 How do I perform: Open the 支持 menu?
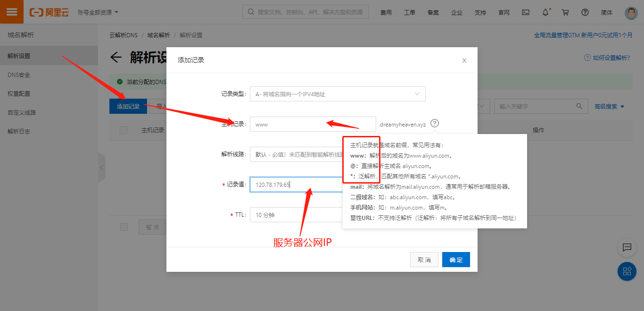(x=480, y=13)
